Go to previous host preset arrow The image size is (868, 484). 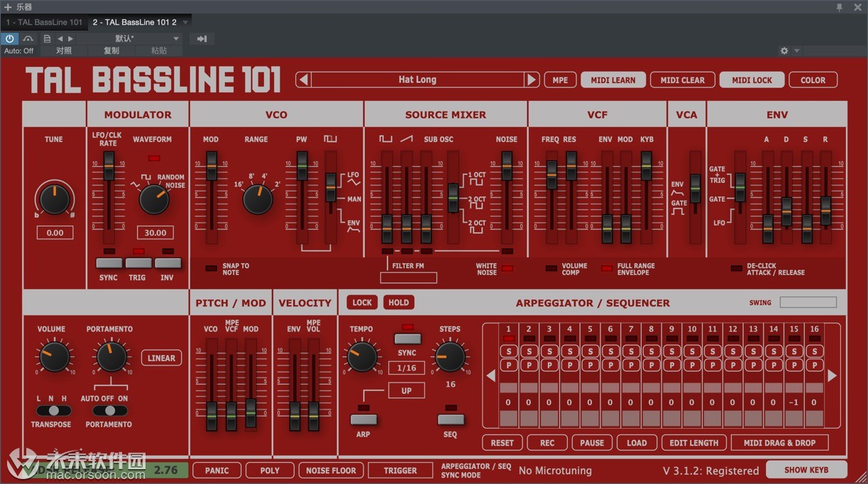(60, 39)
